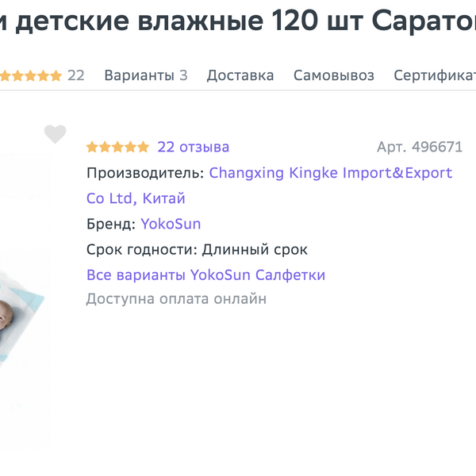
Task: Click the "Бренд:" label
Action: 111,224
